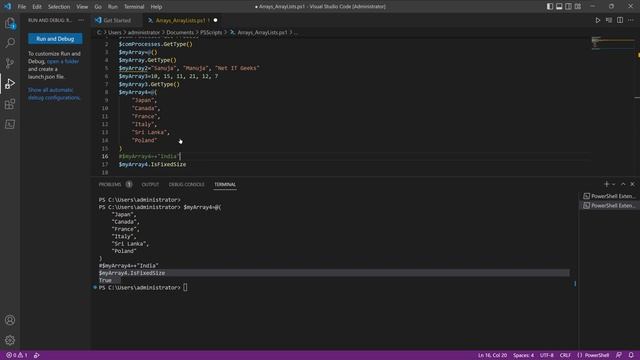Click the debug launch status bar icon
640x360 pixels.
[37, 355]
